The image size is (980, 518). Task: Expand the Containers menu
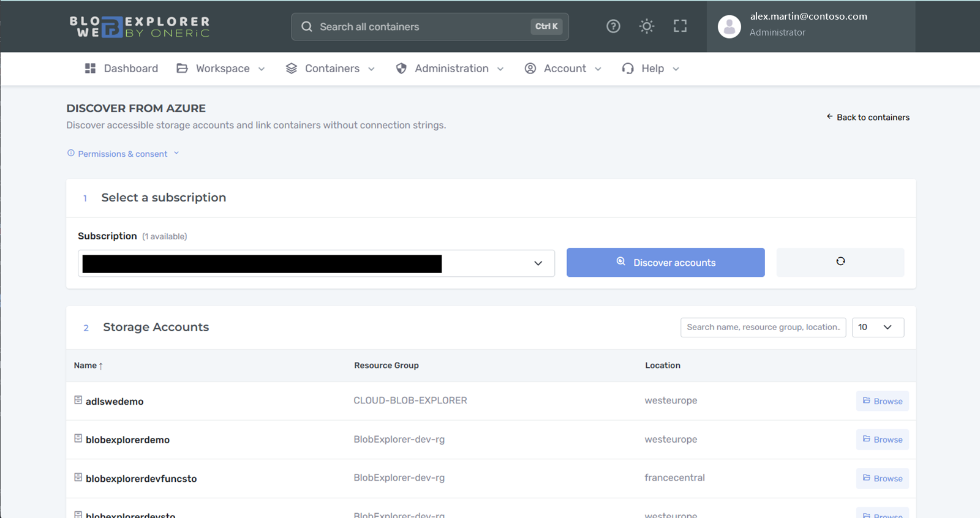pos(330,69)
